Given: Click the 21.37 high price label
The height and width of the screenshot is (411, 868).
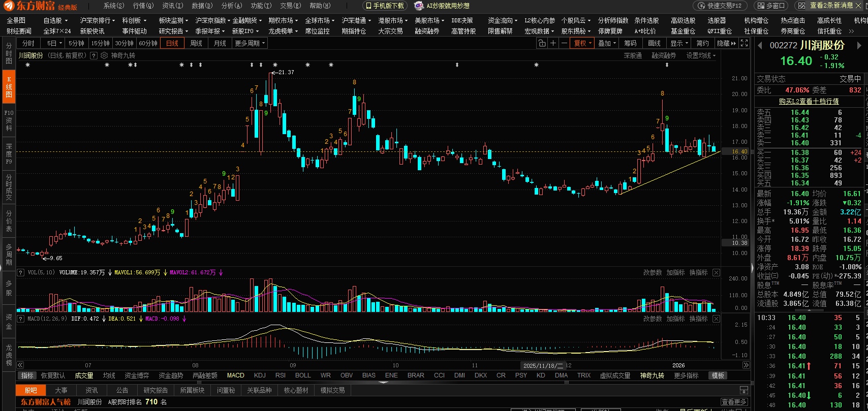Looking at the screenshot, I should pyautogui.click(x=286, y=72).
